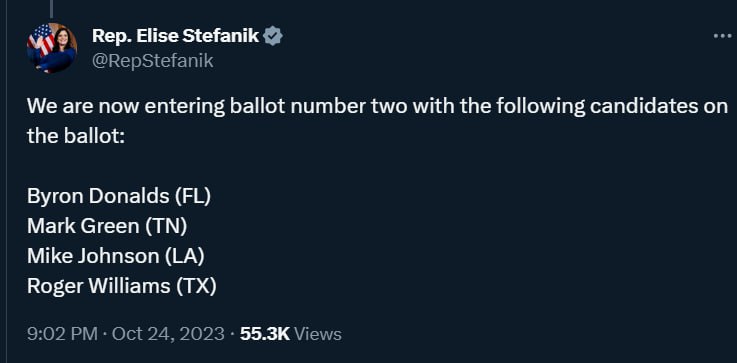This screenshot has height=363, width=737.
Task: Click the 9:02 PM timestamp
Action: coord(63,334)
